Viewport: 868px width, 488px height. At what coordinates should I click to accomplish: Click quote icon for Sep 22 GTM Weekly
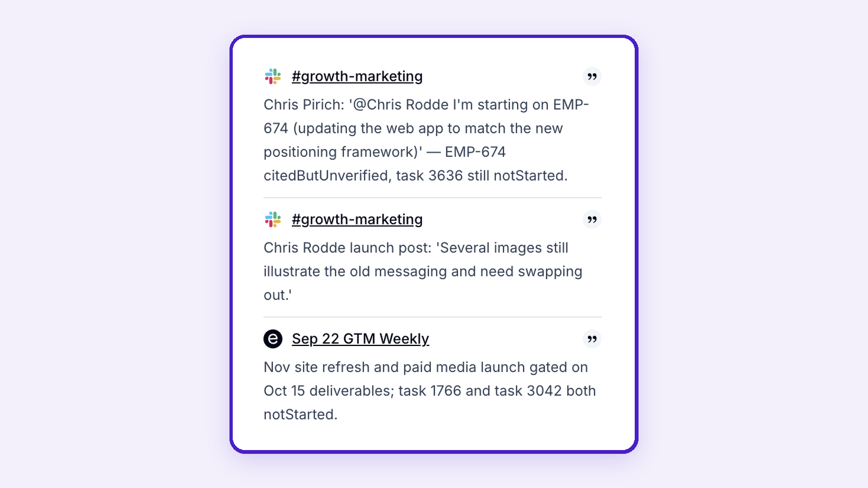592,339
